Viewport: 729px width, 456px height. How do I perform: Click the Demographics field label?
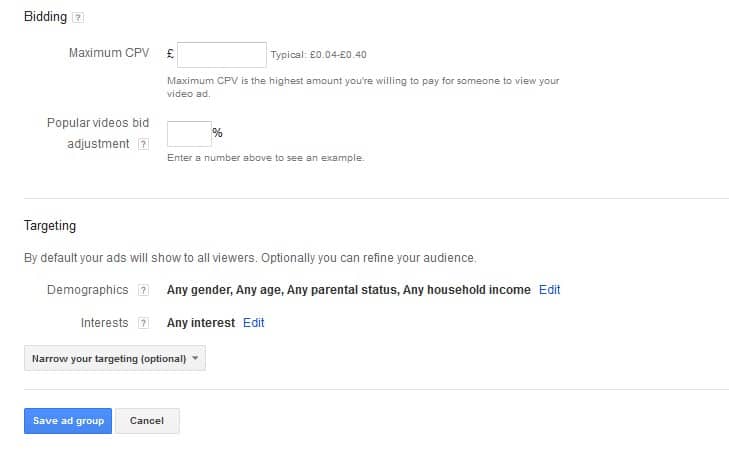(x=87, y=290)
